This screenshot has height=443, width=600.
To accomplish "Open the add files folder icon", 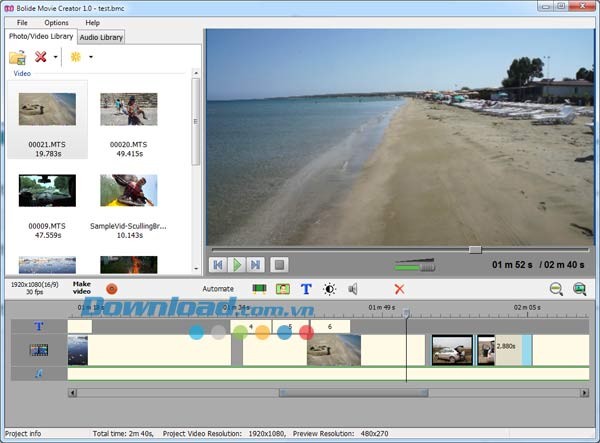I will click(x=17, y=57).
